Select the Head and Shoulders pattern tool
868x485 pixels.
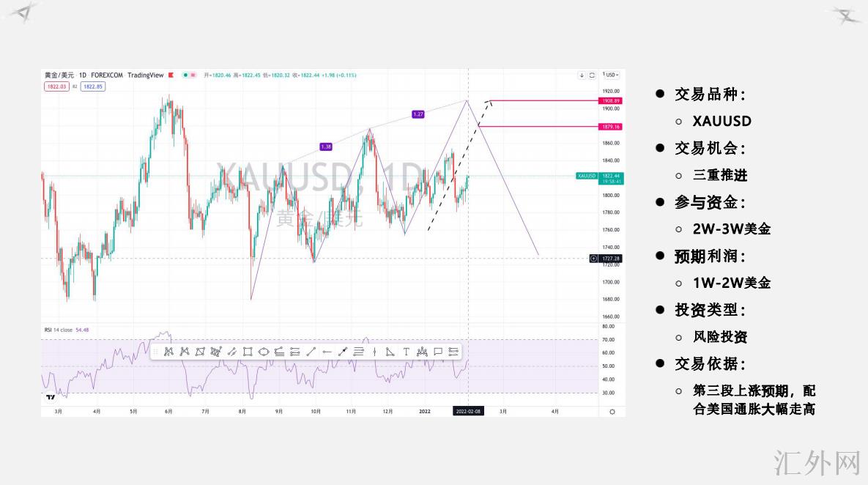coord(422,352)
